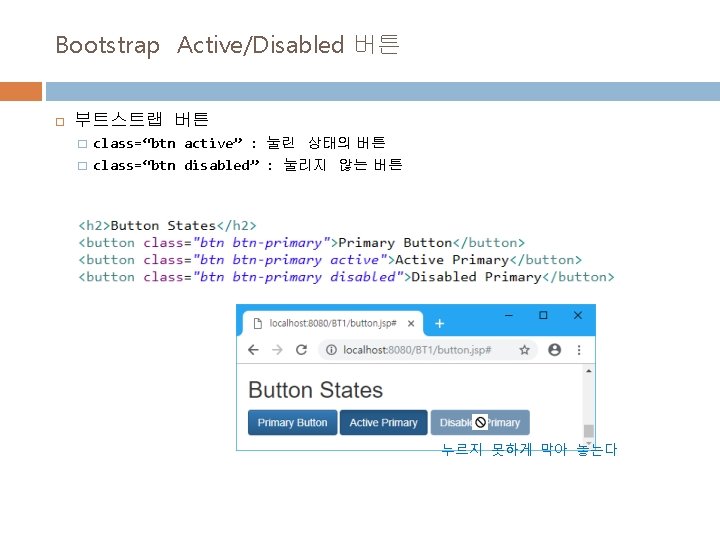Open the three-dot Chrome menu
The height and width of the screenshot is (540, 720).
click(579, 350)
